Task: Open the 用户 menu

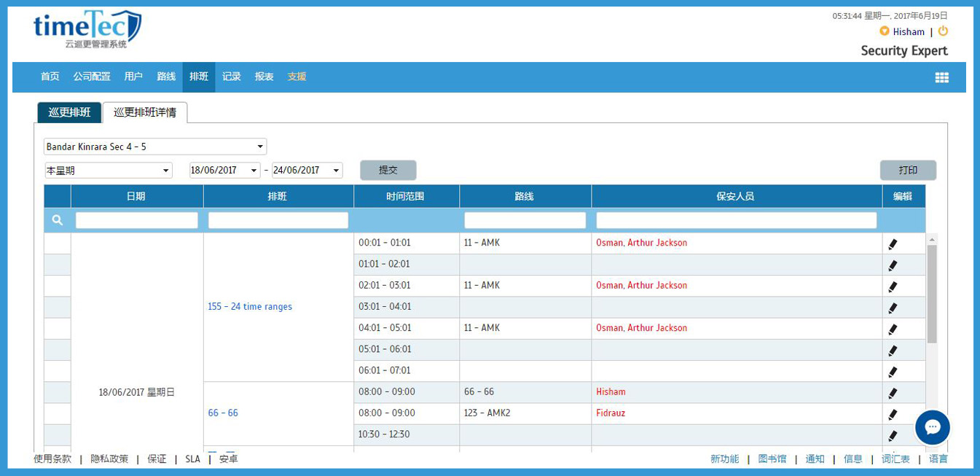Action: 133,77
